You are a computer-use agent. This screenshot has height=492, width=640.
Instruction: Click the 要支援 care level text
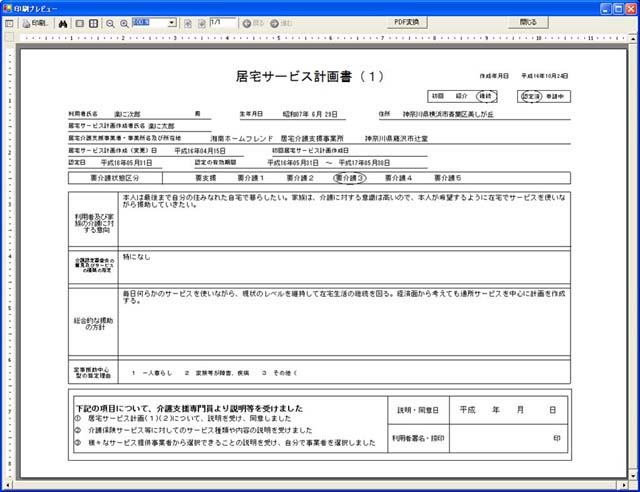(x=206, y=178)
